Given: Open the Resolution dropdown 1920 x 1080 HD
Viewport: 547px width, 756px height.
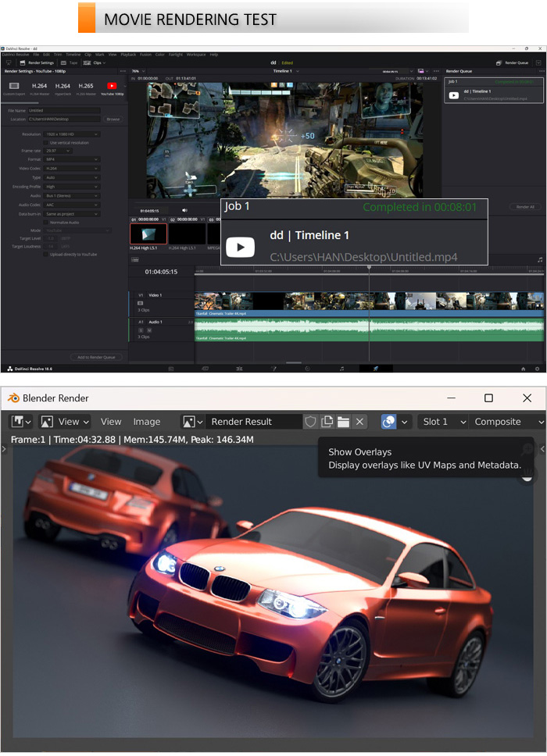Looking at the screenshot, I should pyautogui.click(x=72, y=134).
